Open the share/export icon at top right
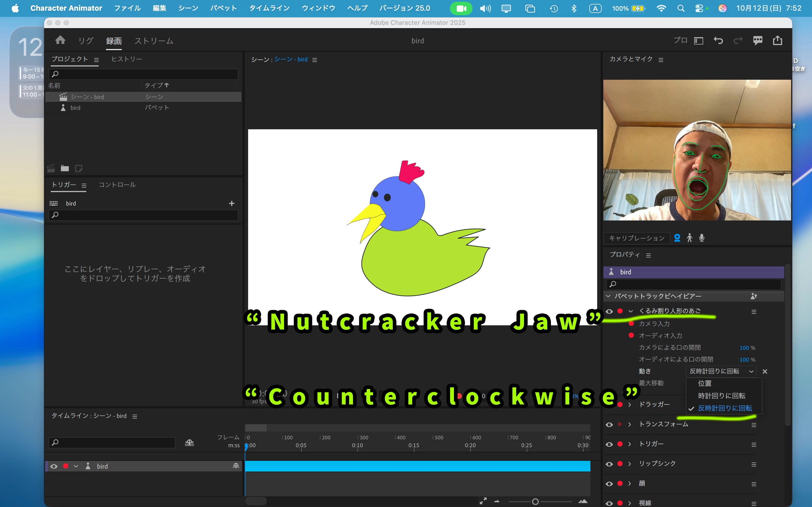 pyautogui.click(x=777, y=41)
